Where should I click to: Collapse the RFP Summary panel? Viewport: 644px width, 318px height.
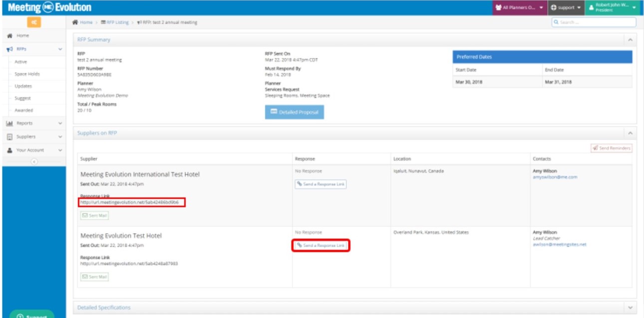(630, 39)
